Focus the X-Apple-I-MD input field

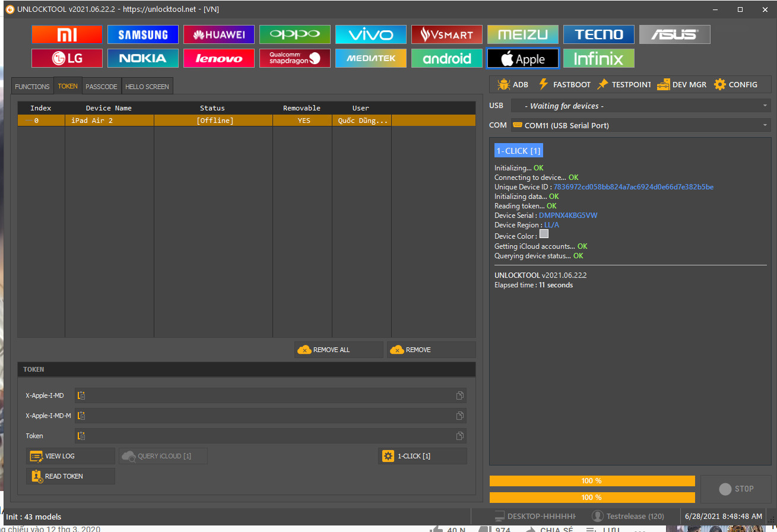coord(271,395)
